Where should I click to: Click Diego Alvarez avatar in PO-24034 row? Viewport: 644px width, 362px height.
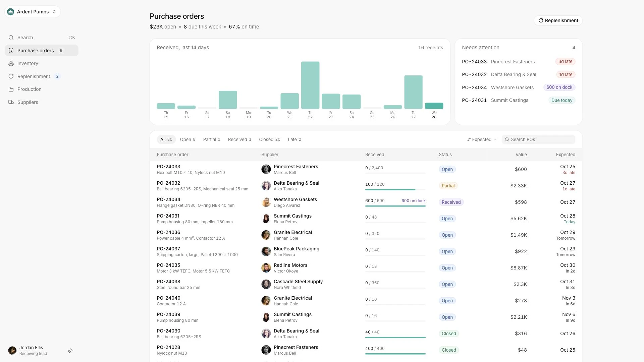[x=266, y=202]
